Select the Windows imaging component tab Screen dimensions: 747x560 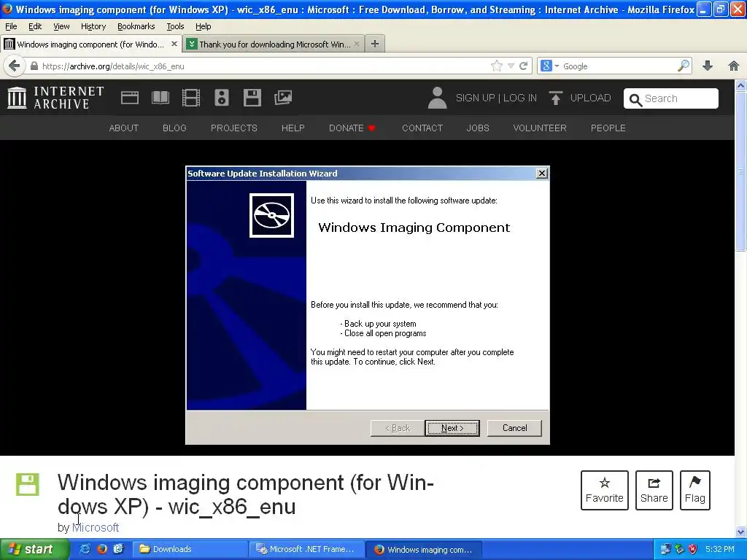coord(90,44)
